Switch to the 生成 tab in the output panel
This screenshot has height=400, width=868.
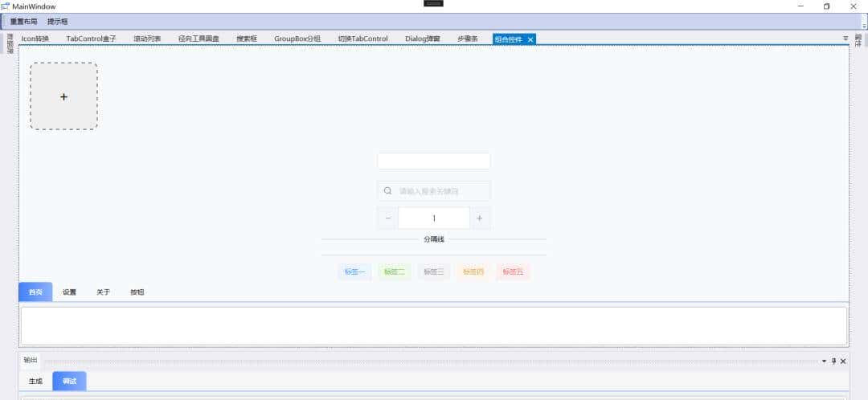pos(35,382)
